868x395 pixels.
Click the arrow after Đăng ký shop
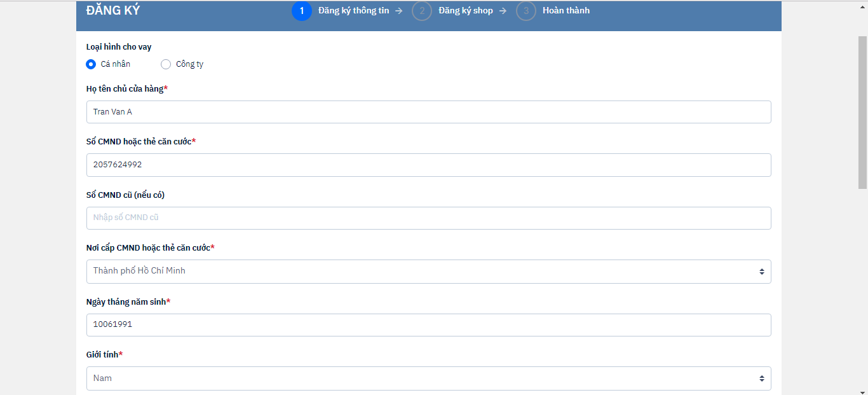(503, 11)
